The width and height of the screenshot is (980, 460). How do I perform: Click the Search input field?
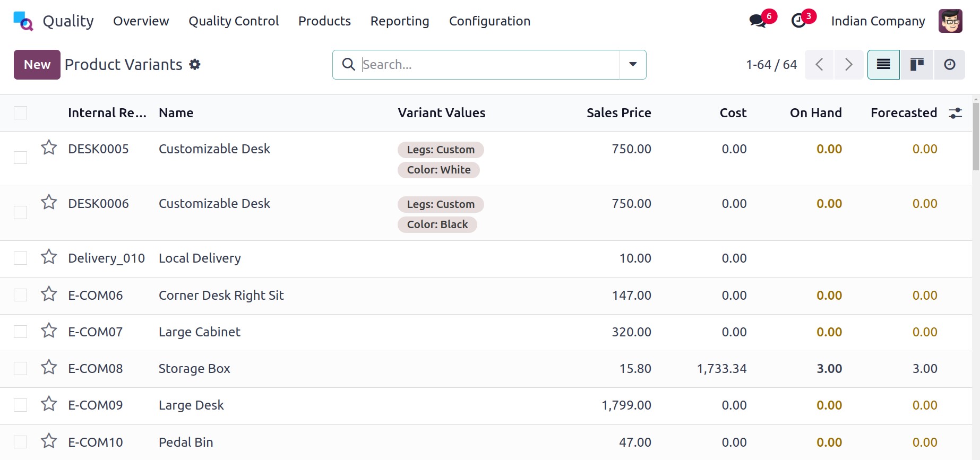488,65
